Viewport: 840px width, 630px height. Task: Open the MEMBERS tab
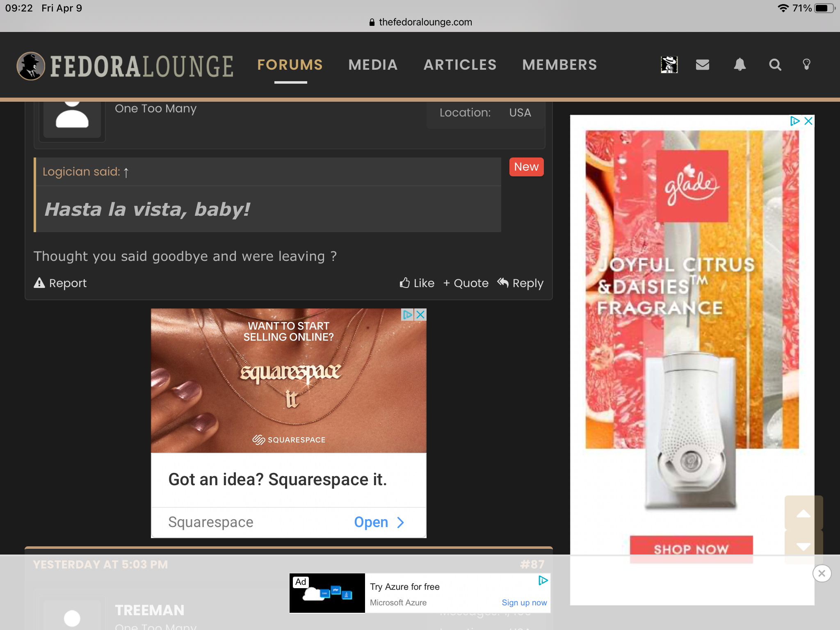(x=559, y=65)
